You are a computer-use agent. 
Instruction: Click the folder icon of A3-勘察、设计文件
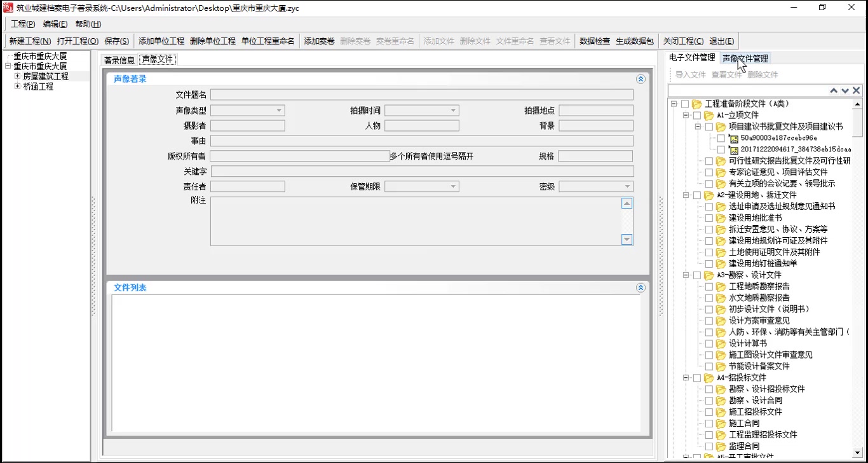point(709,275)
